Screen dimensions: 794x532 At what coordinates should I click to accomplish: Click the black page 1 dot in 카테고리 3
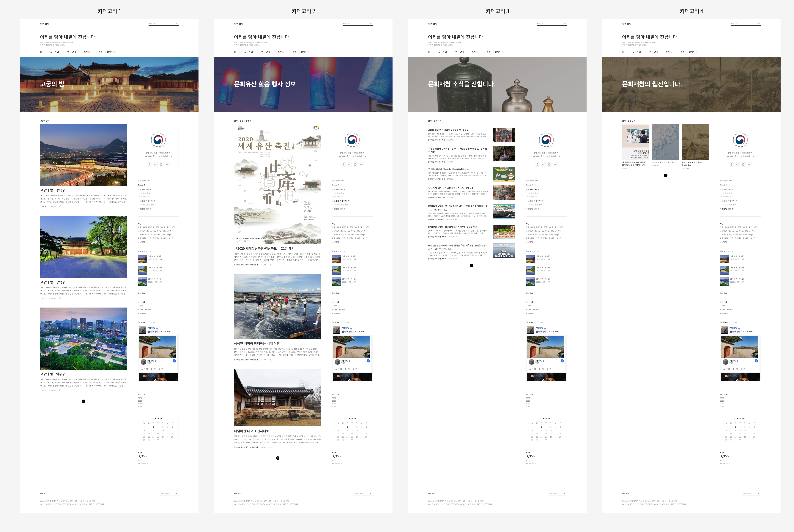472,266
